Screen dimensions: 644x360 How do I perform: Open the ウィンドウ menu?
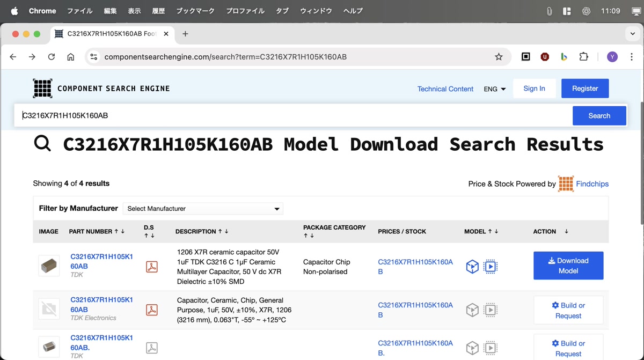(x=316, y=11)
